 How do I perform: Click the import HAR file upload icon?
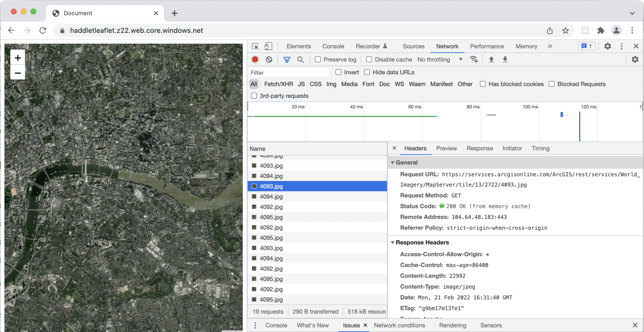[x=491, y=60]
